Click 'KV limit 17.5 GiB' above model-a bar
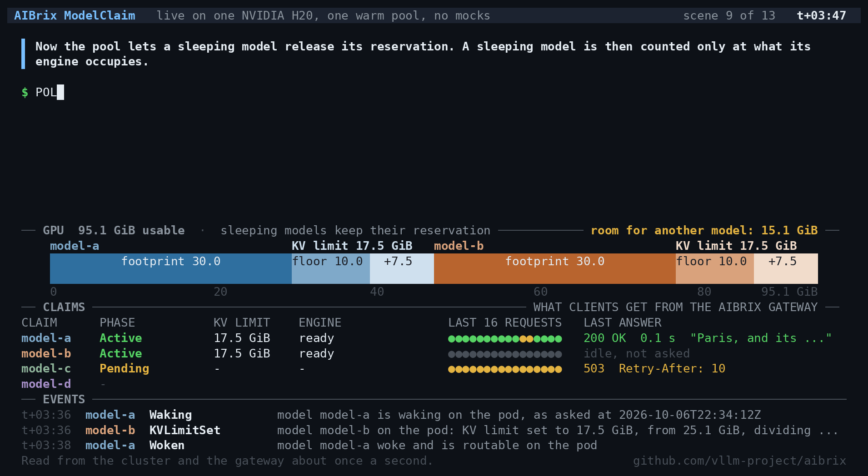Image resolution: width=868 pixels, height=476 pixels. [x=352, y=246]
